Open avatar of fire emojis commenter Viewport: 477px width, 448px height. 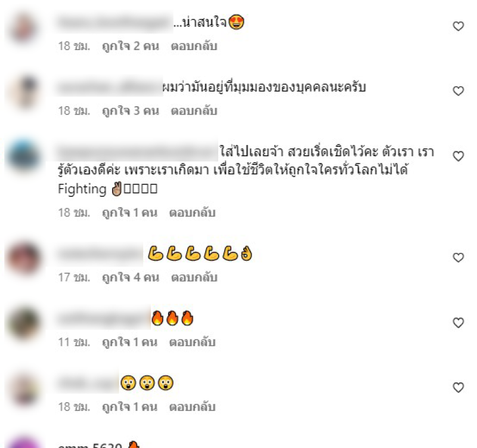coord(24,323)
